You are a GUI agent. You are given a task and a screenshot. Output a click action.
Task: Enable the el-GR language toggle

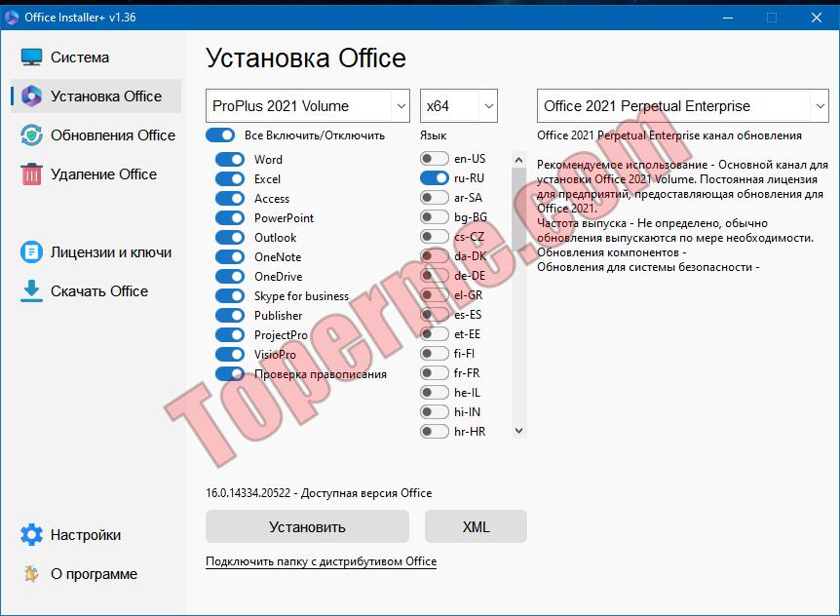coord(435,295)
